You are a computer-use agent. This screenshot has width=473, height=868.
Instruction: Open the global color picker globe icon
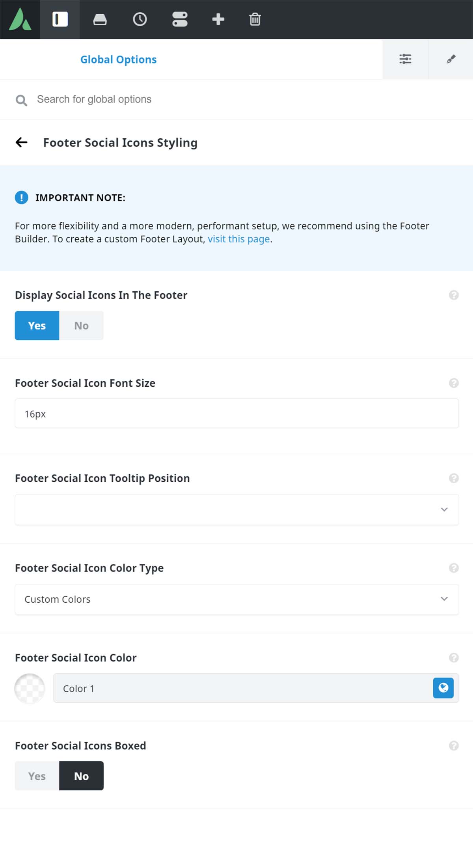point(443,688)
